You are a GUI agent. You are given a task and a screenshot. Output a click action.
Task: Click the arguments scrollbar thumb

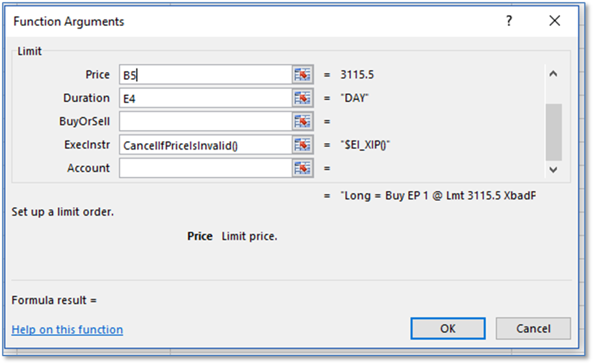click(x=553, y=131)
